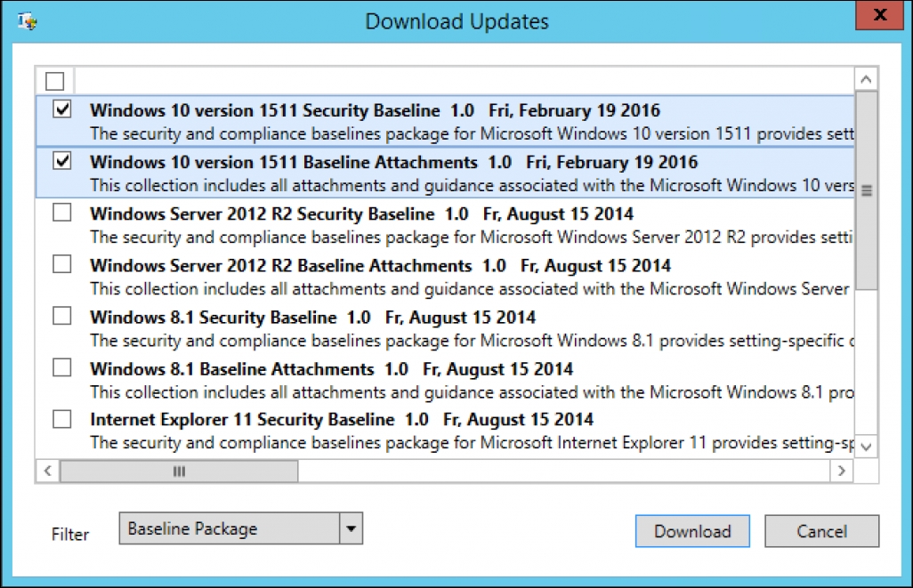Click the vertical scrollbar down arrow
The height and width of the screenshot is (588, 913).
coord(866,447)
